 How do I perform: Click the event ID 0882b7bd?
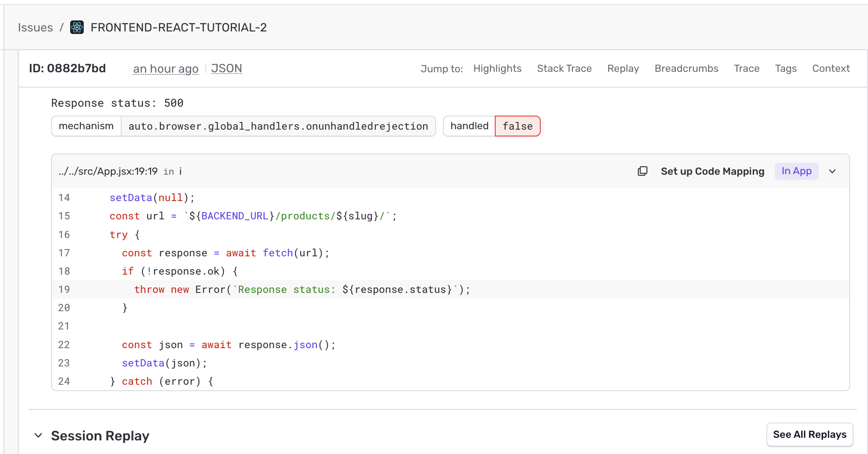(x=67, y=68)
